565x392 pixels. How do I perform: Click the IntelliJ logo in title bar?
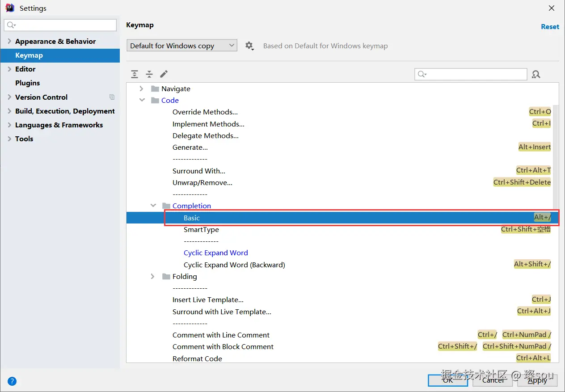[x=10, y=8]
